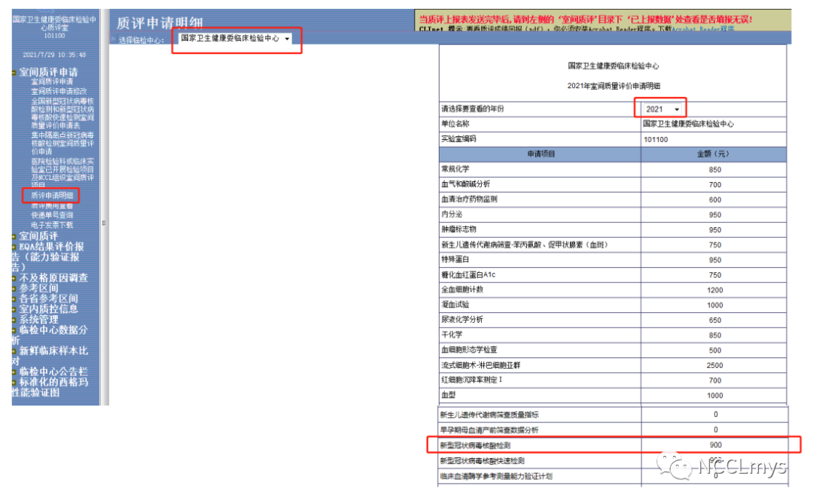The width and height of the screenshot is (813, 504).
Task: Expand the 新鲜临床样本比对 menu section
Action: click(50, 355)
